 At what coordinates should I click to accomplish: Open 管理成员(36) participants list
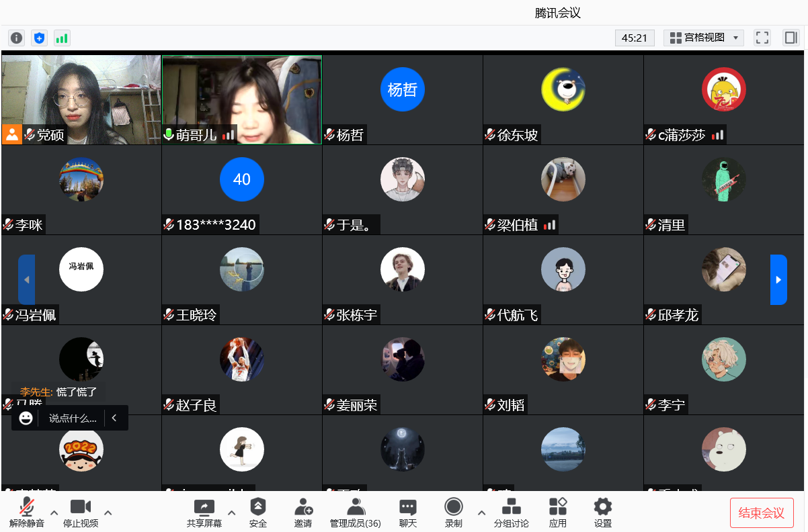point(356,513)
